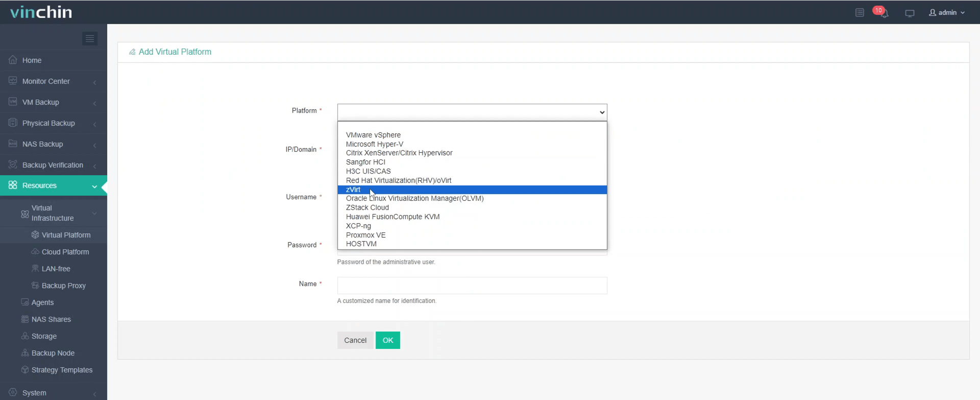Collapse sidebar with hamburger menu icon

coord(90,38)
